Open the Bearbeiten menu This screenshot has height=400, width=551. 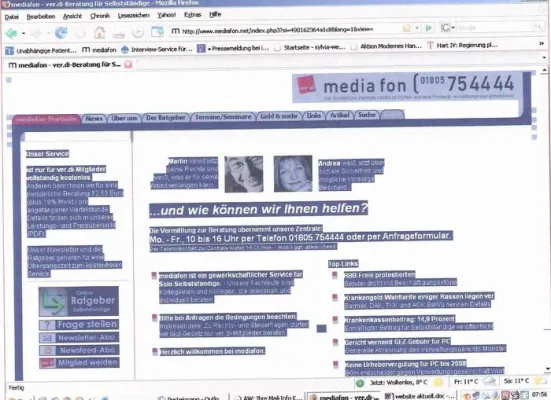41,17
